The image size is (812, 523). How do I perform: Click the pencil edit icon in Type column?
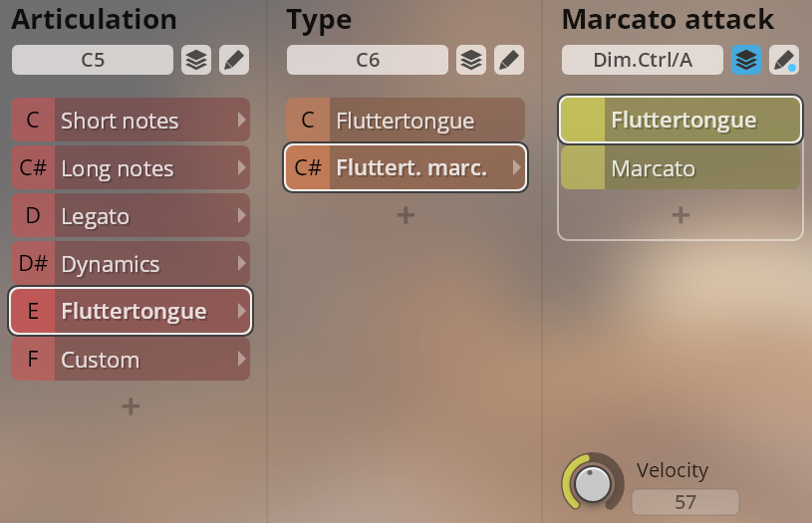[x=509, y=60]
